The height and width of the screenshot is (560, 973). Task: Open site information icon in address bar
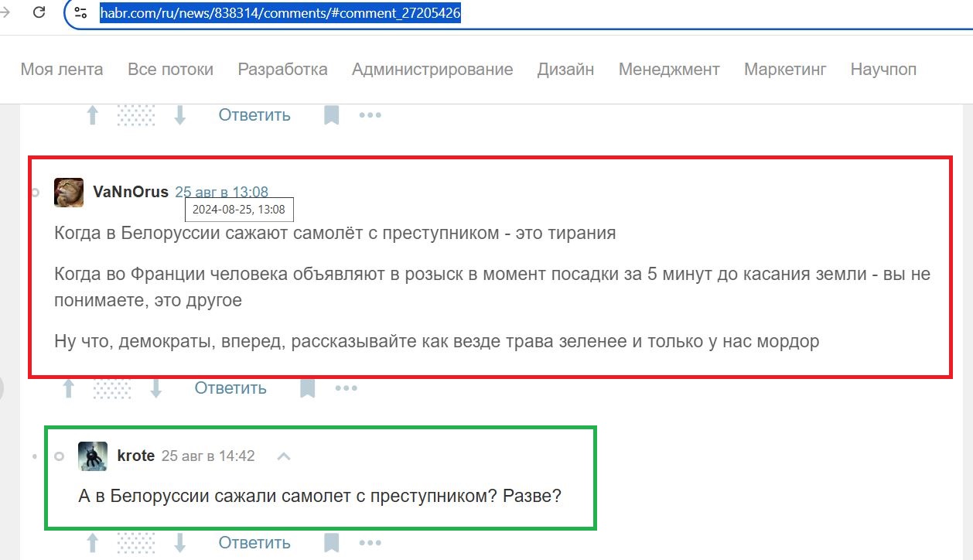pyautogui.click(x=80, y=13)
